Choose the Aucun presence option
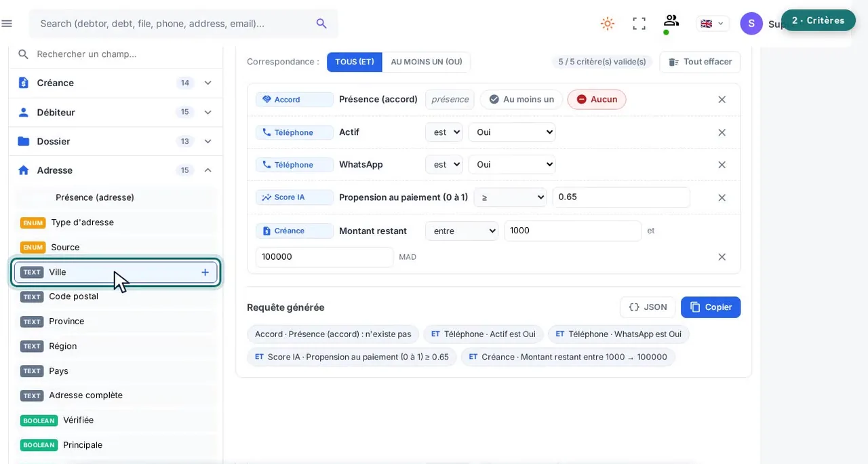This screenshot has height=464, width=868. [597, 100]
